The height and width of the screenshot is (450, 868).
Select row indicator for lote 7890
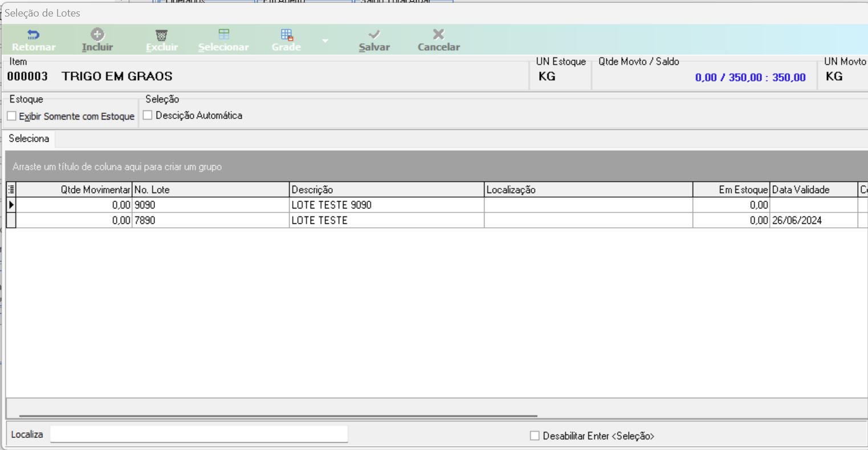click(x=11, y=220)
